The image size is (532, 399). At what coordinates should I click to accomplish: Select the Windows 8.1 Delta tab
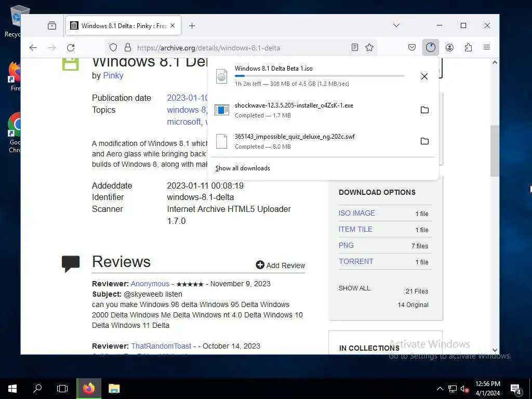tap(123, 26)
